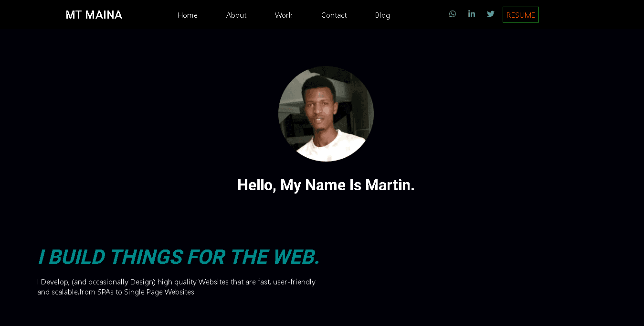Click the "I Develop, (and occasionally Design)" line
644x326 pixels.
(x=177, y=282)
